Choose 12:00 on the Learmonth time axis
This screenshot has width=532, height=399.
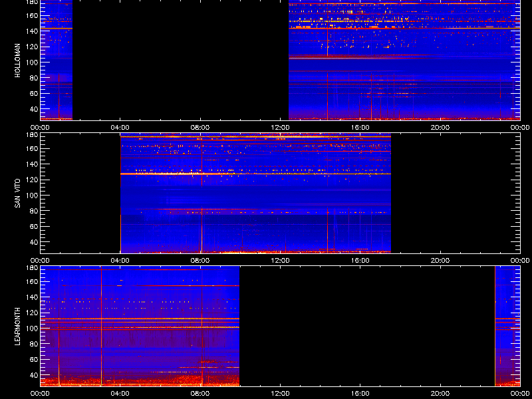click(x=280, y=394)
